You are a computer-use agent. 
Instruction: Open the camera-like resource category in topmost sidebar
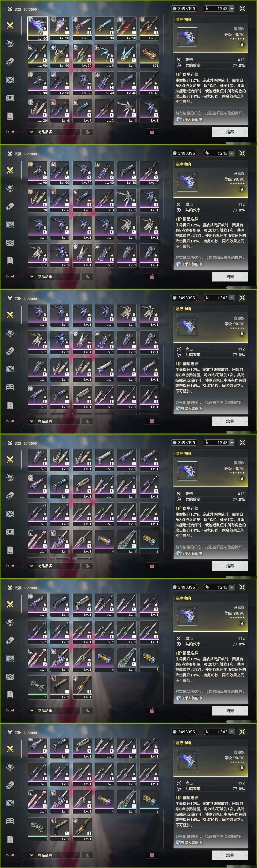[x=10, y=80]
